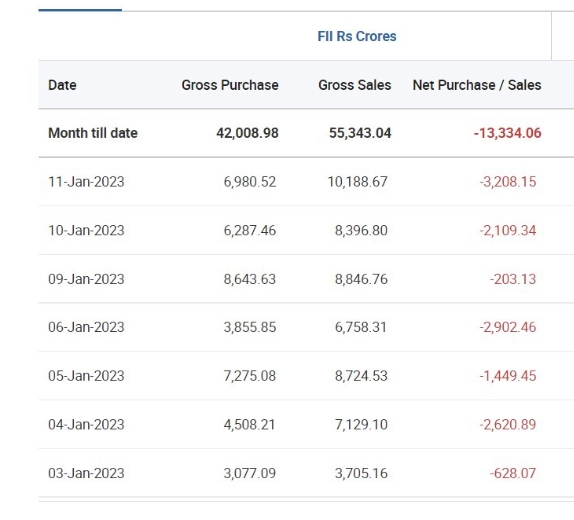This screenshot has height=520, width=574.
Task: Click the FII Rs Crores heading
Action: click(357, 36)
